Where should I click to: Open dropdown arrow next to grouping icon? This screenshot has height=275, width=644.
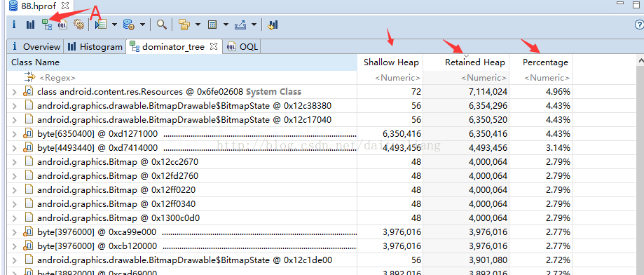click(x=198, y=25)
